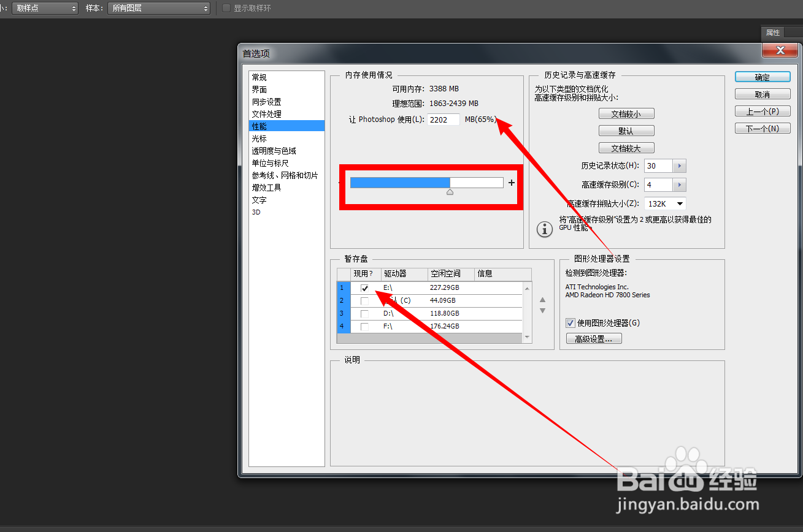This screenshot has height=532, width=803.
Task: Enable the C drive scratch disk checkbox
Action: click(364, 301)
